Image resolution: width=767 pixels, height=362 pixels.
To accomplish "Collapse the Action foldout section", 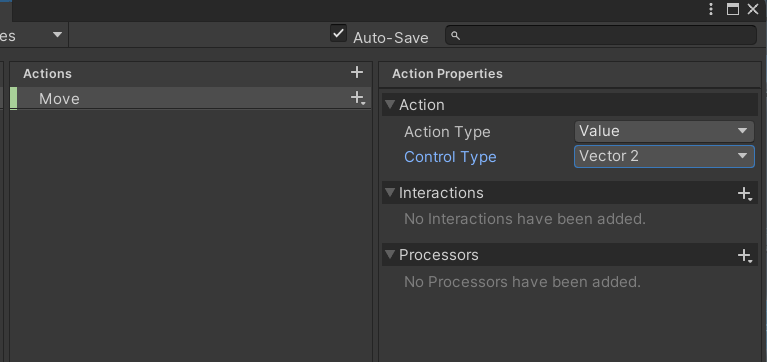I will pos(390,104).
